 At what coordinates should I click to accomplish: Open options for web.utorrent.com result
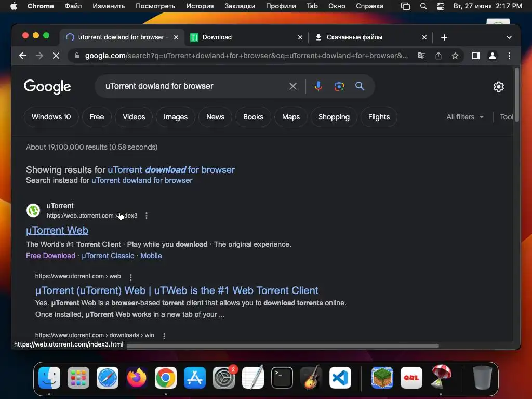(x=146, y=216)
